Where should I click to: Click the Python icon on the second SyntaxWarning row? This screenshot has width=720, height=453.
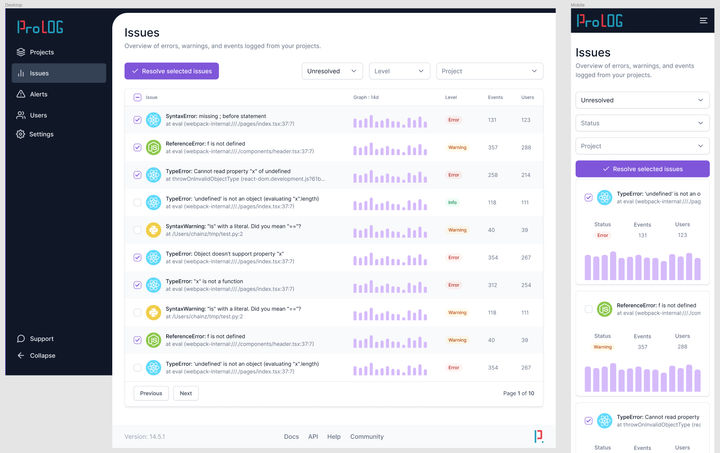tap(153, 313)
